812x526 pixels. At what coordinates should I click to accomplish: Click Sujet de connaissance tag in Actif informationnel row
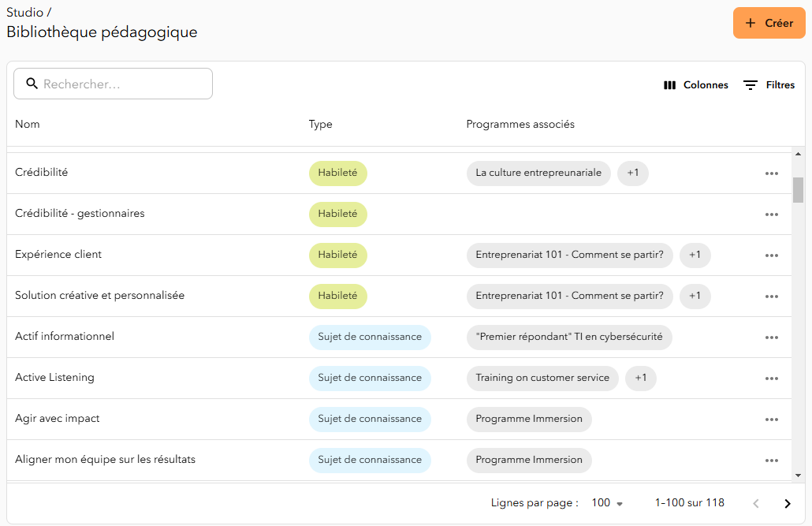pyautogui.click(x=370, y=336)
